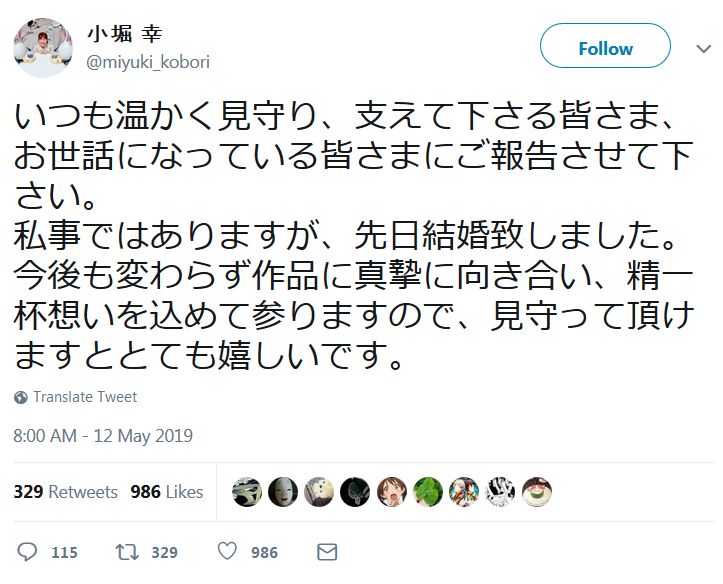Open the 329 Retweets list
This screenshot has width=723, height=584.
click(66, 492)
